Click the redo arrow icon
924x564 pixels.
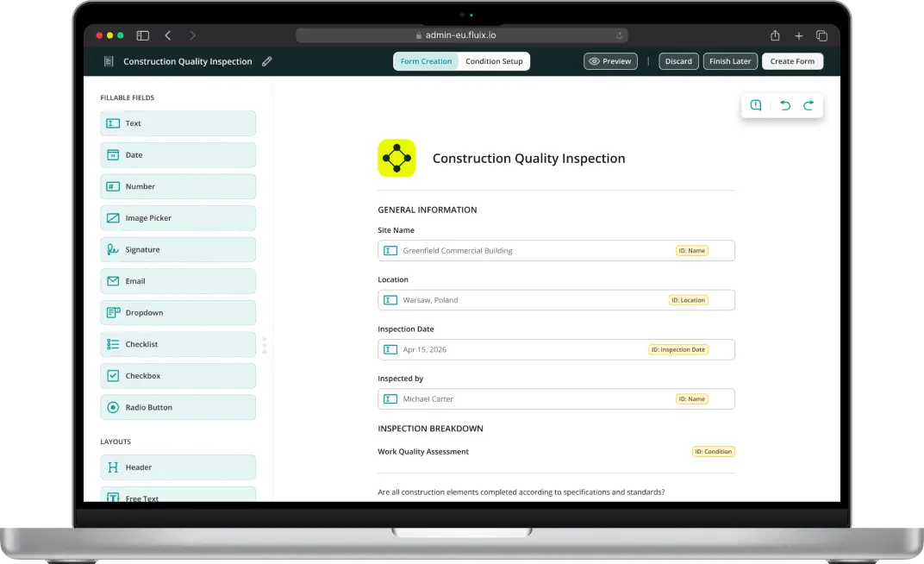coord(808,105)
